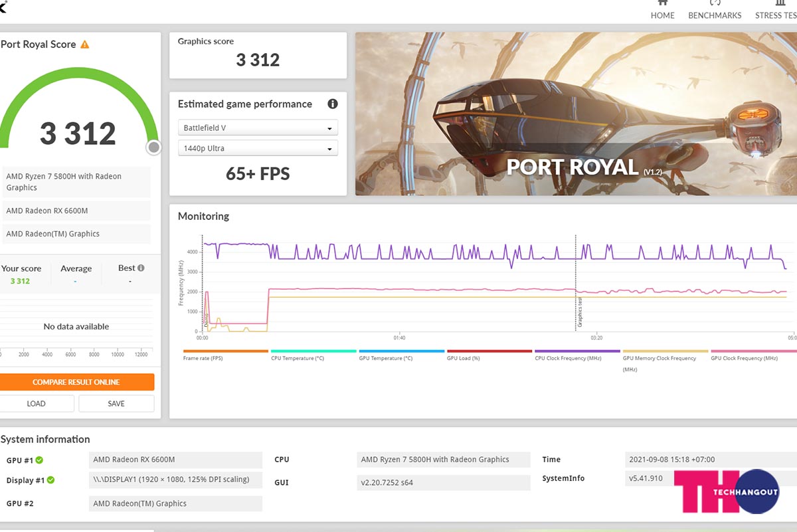Click the green check mark next to GPU #1
The height and width of the screenshot is (532, 797).
39,460
